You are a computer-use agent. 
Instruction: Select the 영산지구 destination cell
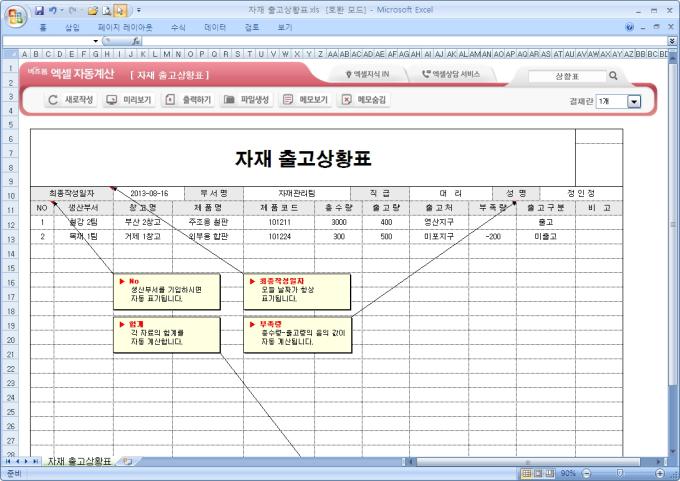click(x=439, y=222)
